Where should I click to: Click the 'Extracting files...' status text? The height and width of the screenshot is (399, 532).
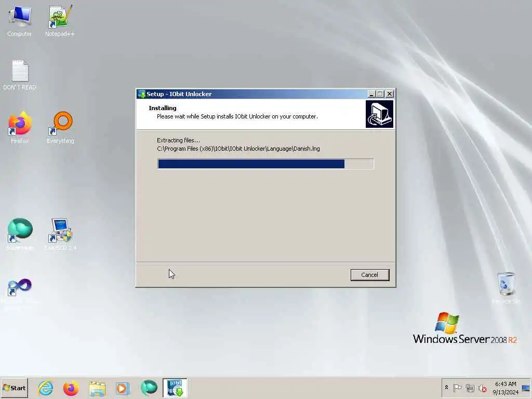pyautogui.click(x=178, y=140)
